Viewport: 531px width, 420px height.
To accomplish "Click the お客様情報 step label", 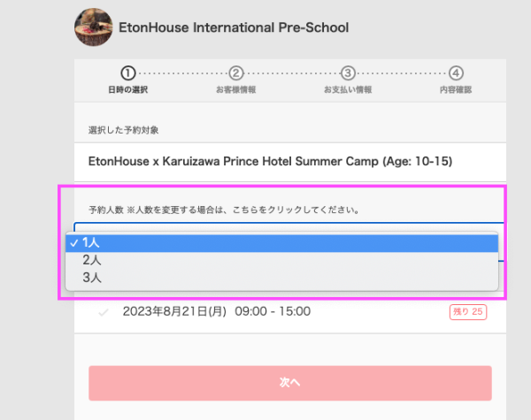I will point(236,89).
